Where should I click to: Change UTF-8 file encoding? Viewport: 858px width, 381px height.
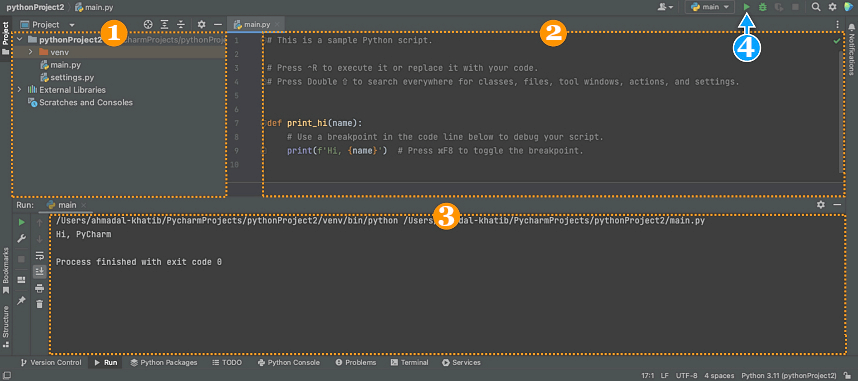click(687, 376)
